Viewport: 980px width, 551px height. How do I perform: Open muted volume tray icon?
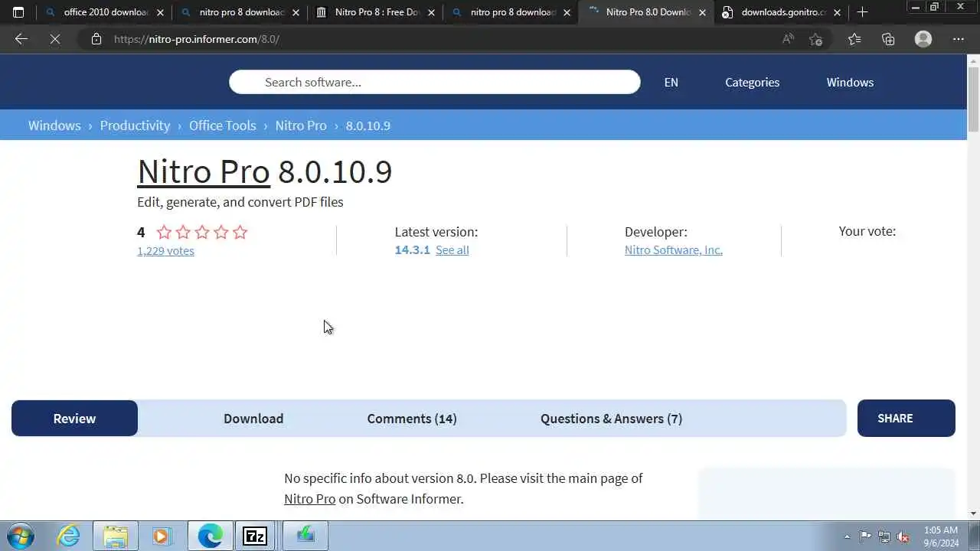(x=903, y=536)
